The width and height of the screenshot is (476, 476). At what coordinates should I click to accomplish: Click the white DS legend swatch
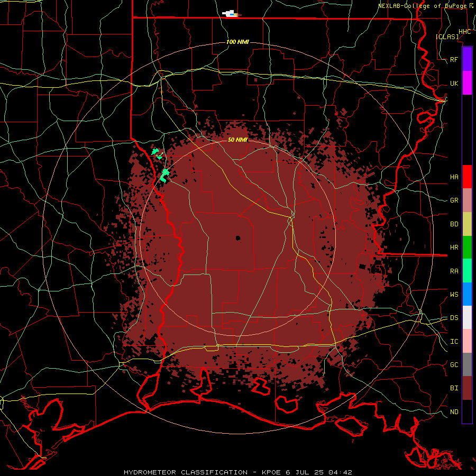tap(467, 317)
